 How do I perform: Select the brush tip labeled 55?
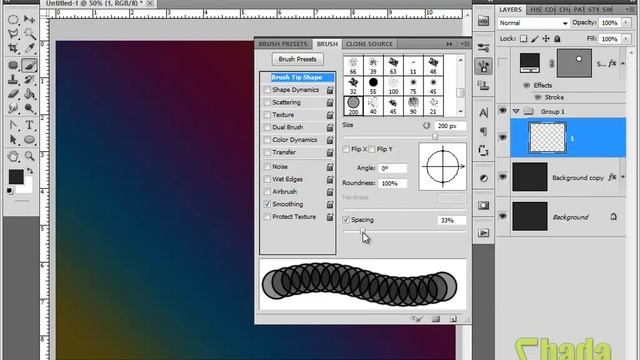tap(373, 86)
